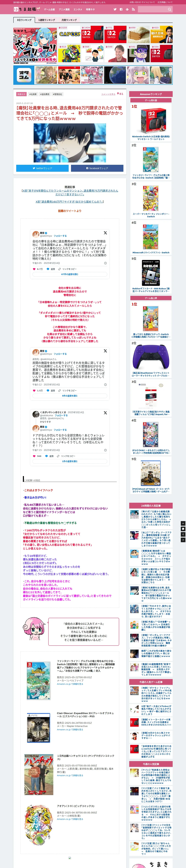Click the info icon on the second tweet
186x868 pixels.
click(105, 385)
